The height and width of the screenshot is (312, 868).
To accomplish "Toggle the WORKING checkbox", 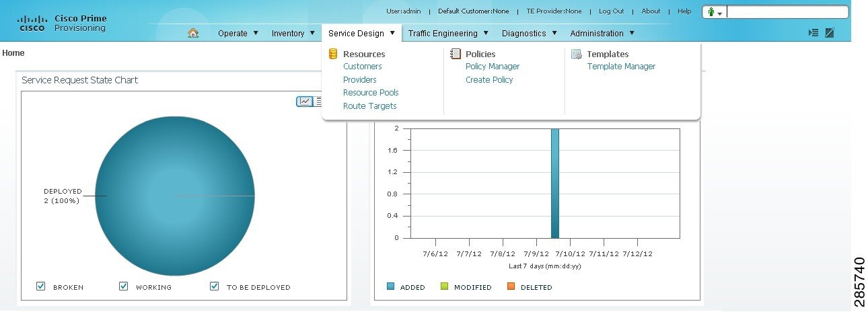I will pos(124,286).
